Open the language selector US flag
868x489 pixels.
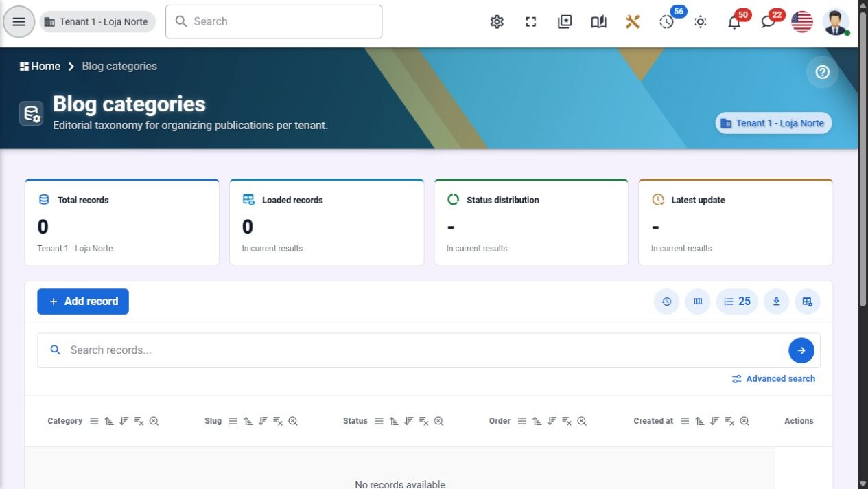point(802,22)
